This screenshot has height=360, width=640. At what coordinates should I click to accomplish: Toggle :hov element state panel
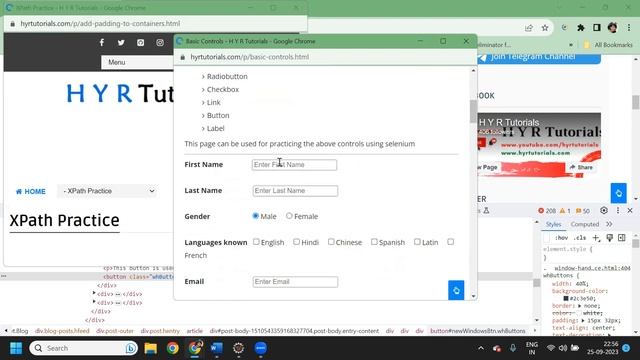tap(561, 238)
